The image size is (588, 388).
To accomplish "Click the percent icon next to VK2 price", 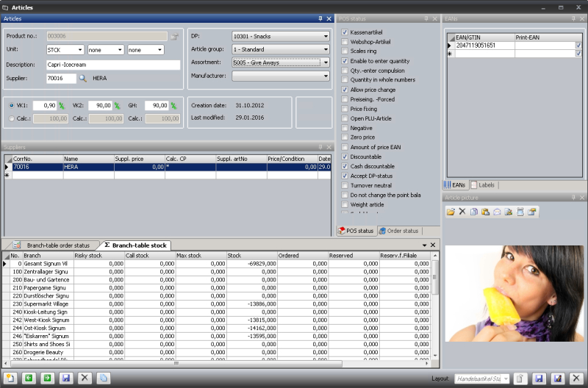I will (x=118, y=106).
